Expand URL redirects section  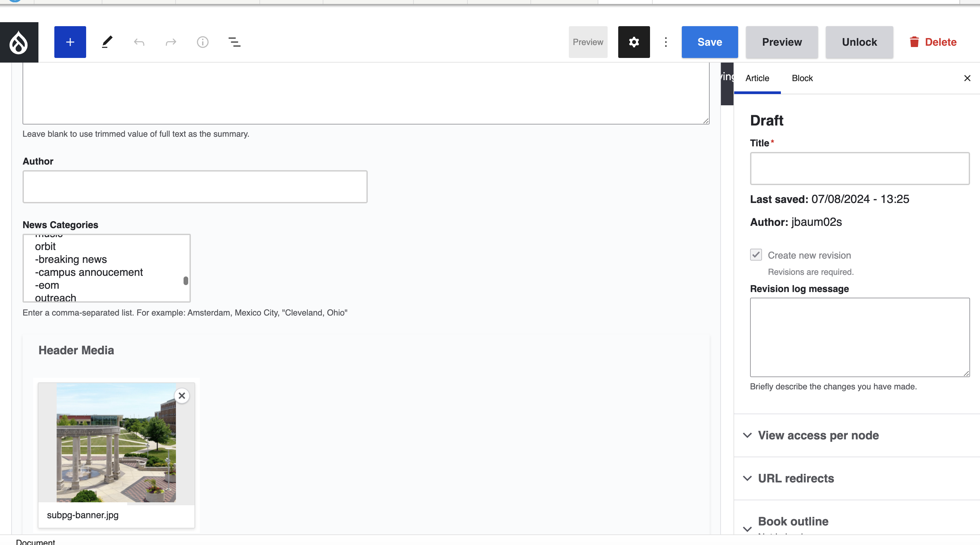click(x=857, y=478)
